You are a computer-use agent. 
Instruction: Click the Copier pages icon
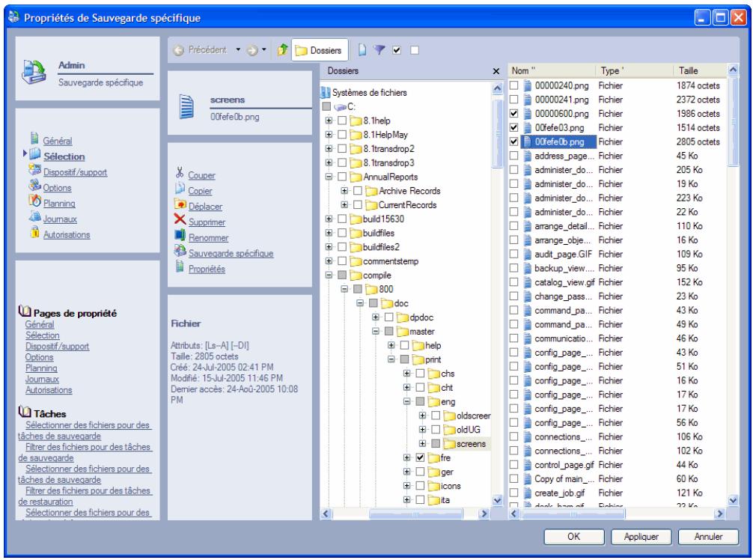(180, 188)
